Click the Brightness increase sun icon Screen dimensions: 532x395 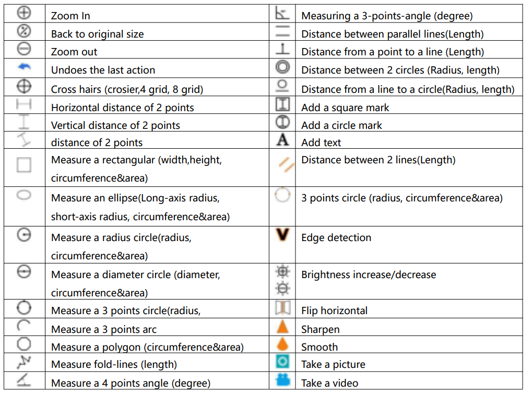coord(282,271)
